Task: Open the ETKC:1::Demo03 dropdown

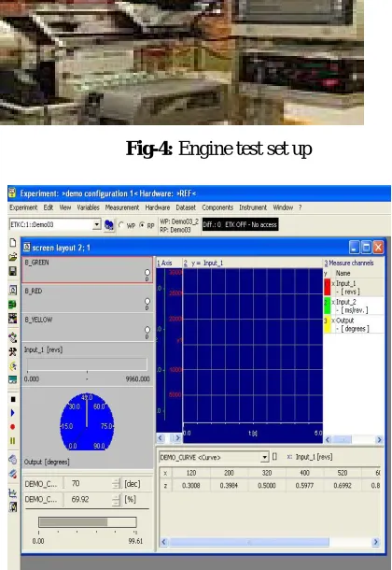Action: click(96, 224)
